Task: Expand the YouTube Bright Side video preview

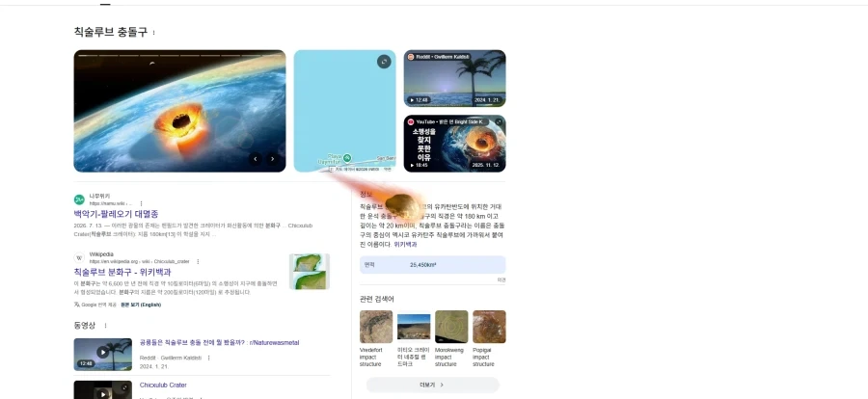Action: point(499,121)
